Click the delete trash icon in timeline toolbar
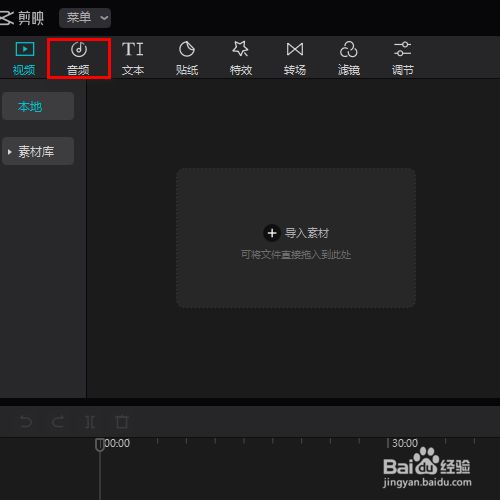The image size is (500, 500). pyautogui.click(x=122, y=422)
